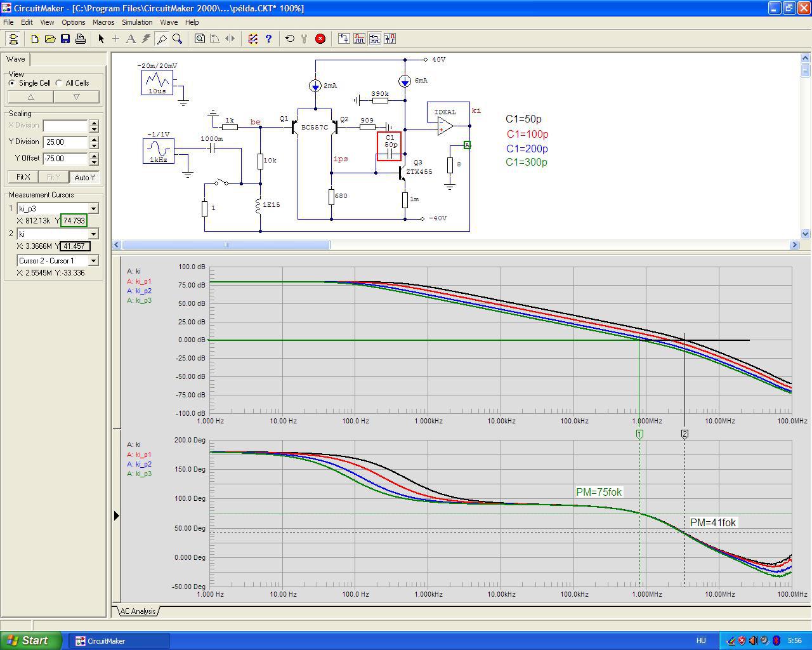Click the Save file toolbar icon

65,39
